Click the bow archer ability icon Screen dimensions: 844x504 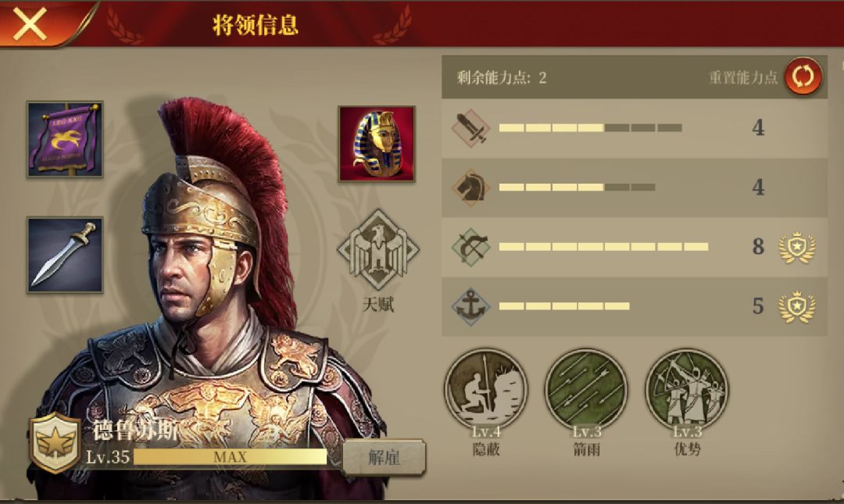point(470,247)
